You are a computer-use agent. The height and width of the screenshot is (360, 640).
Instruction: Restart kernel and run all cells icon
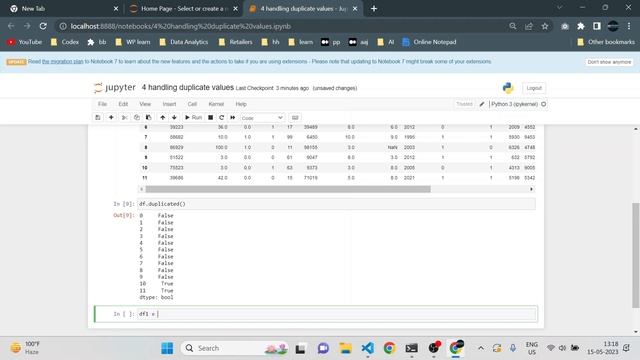[x=233, y=118]
